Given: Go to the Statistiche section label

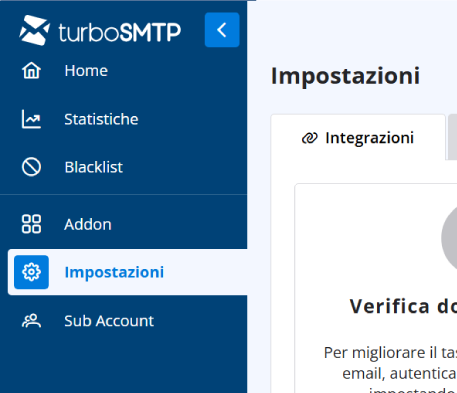Looking at the screenshot, I should point(101,119).
